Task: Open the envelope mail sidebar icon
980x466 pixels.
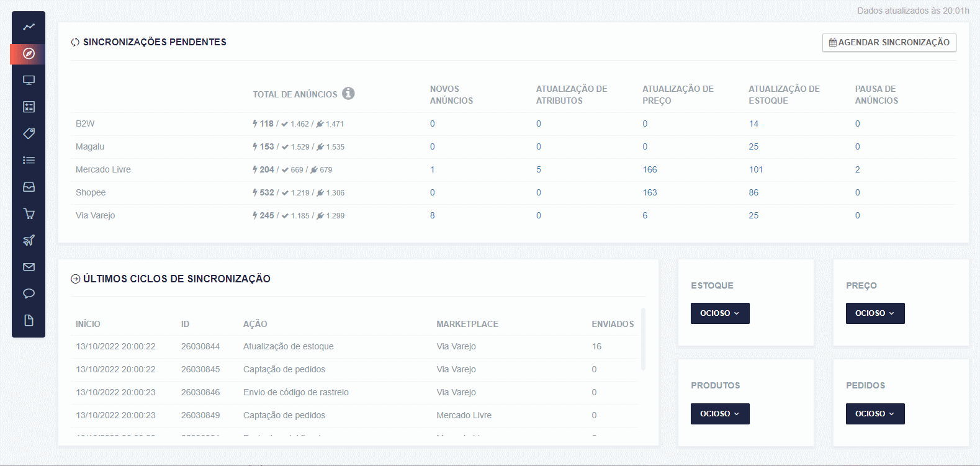Action: tap(29, 267)
